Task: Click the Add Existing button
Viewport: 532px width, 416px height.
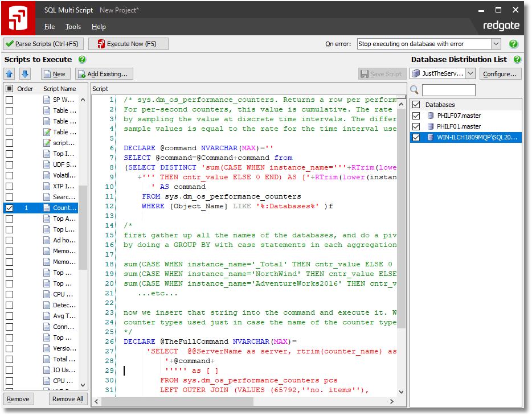Action: click(x=103, y=73)
